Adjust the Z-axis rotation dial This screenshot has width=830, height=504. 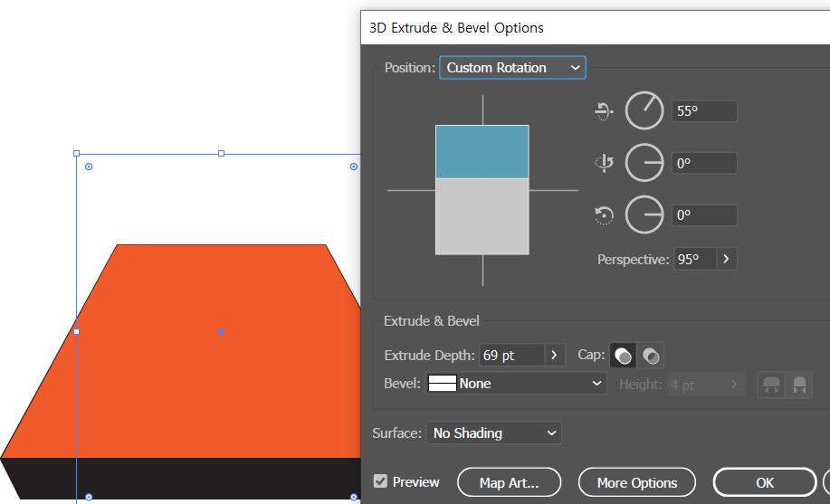644,215
